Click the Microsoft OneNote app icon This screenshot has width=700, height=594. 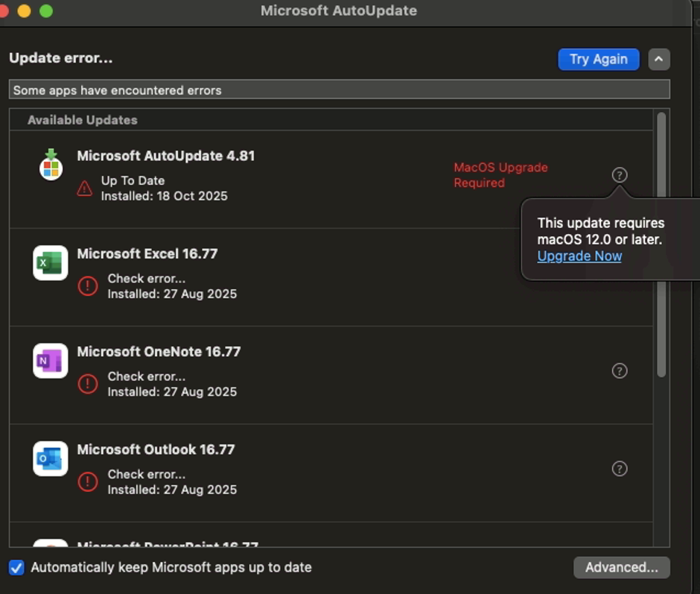pos(51,361)
